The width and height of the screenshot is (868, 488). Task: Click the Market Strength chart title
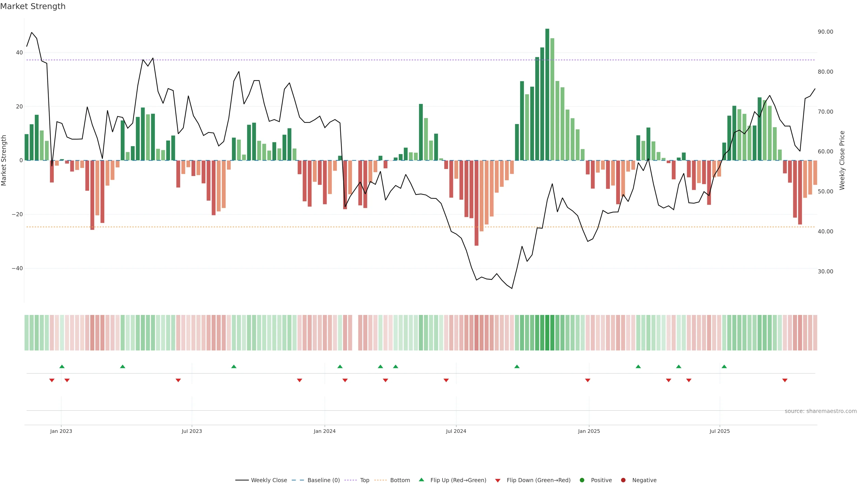[x=33, y=6]
